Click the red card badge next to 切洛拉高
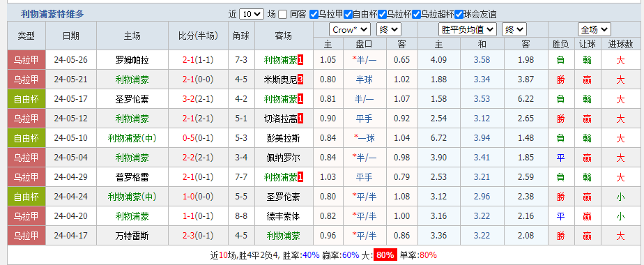Screen dimensions: 644x265 (x=300, y=119)
